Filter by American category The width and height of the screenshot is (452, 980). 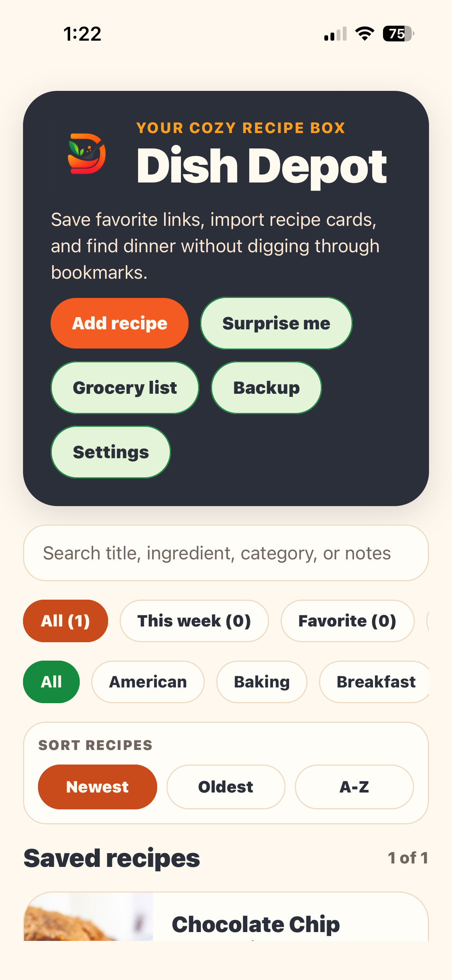click(148, 682)
